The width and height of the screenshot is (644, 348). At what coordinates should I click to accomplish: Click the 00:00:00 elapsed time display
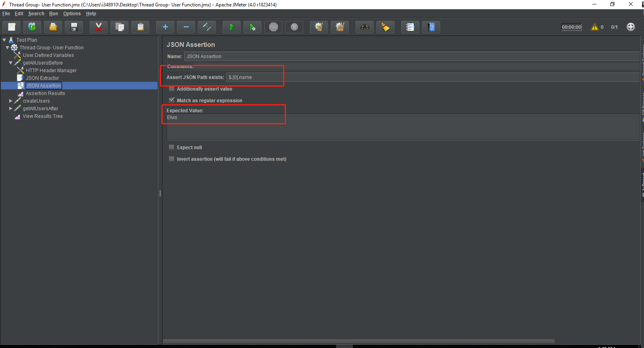coord(572,27)
